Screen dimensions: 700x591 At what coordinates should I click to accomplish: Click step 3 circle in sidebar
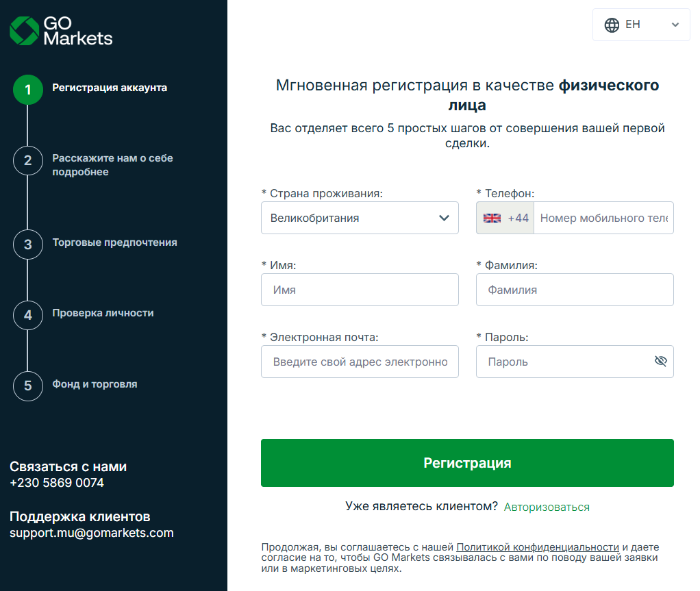point(27,244)
